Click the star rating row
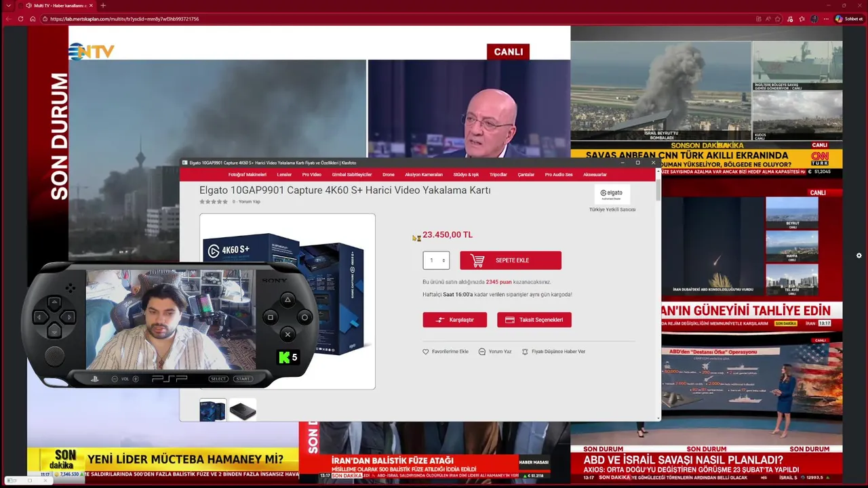The height and width of the screenshot is (488, 868). 214,201
